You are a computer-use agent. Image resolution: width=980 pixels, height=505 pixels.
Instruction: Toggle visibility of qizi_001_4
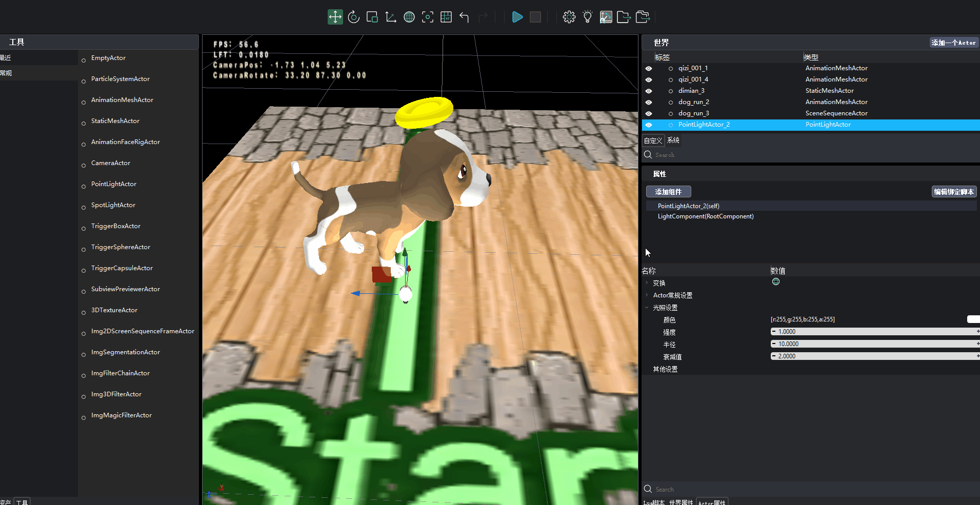pos(649,79)
